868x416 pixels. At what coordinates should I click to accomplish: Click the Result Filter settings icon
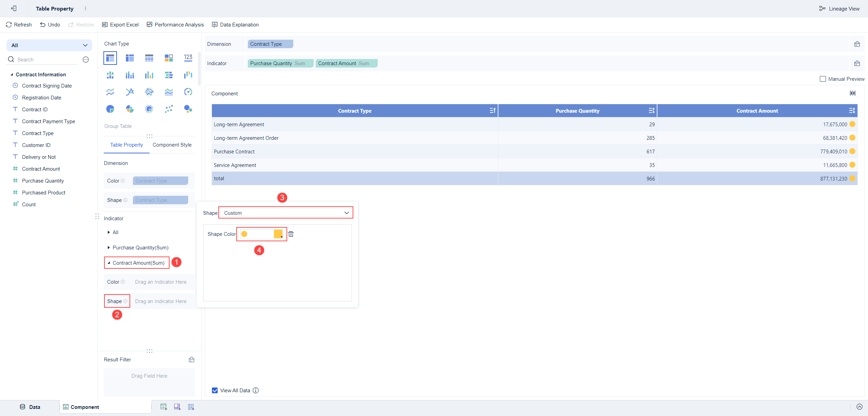click(x=192, y=360)
